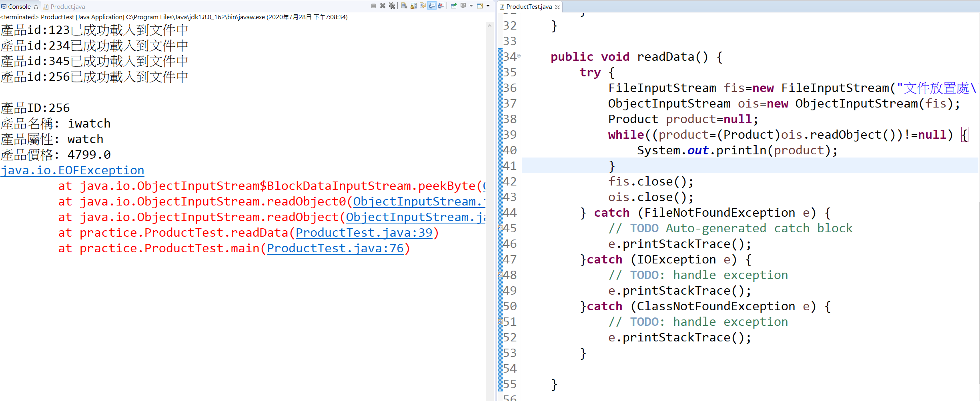This screenshot has width=980, height=401.
Task: Click the Open Console icon
Action: pyautogui.click(x=480, y=6)
